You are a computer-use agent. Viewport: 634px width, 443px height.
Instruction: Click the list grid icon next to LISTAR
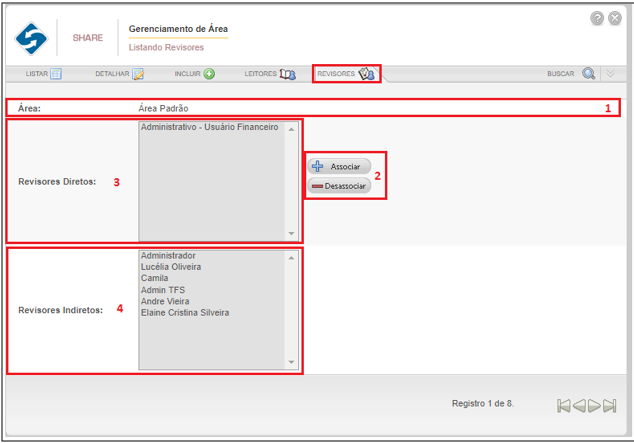(x=56, y=74)
